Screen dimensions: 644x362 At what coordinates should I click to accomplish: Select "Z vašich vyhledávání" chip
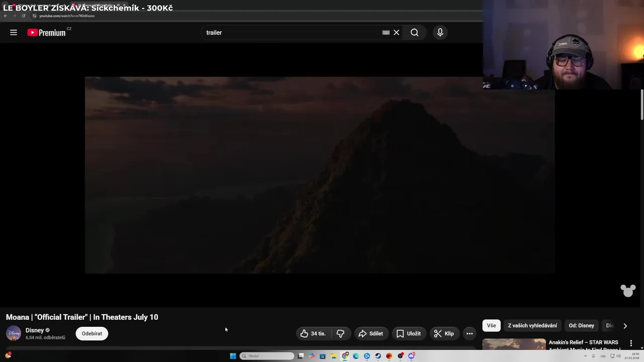click(x=532, y=326)
